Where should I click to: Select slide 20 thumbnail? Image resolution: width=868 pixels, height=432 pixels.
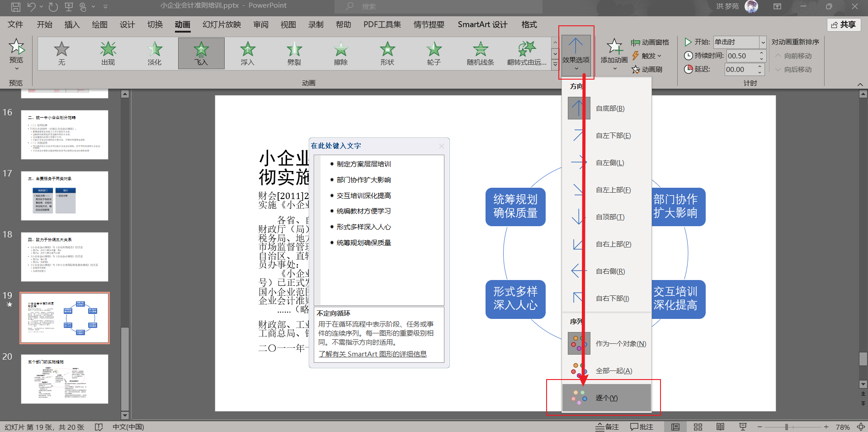65,379
